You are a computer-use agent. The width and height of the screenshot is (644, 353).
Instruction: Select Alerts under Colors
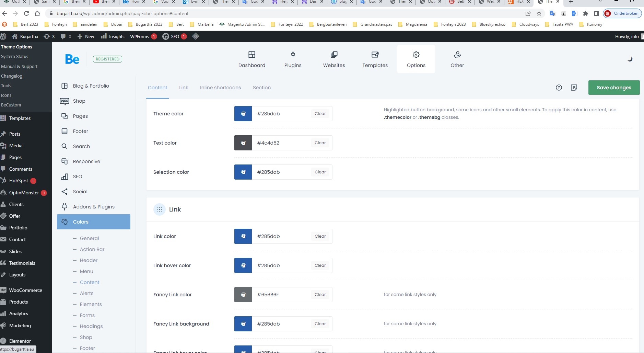point(86,293)
